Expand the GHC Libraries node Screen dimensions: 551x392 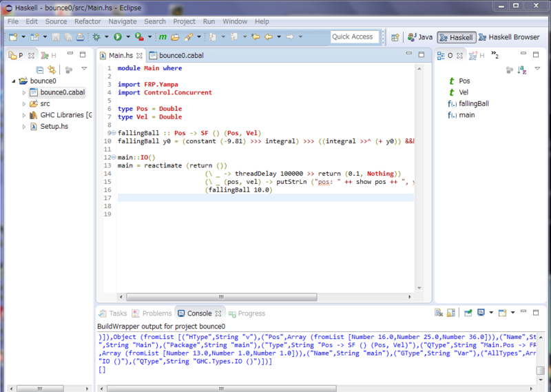(24, 115)
